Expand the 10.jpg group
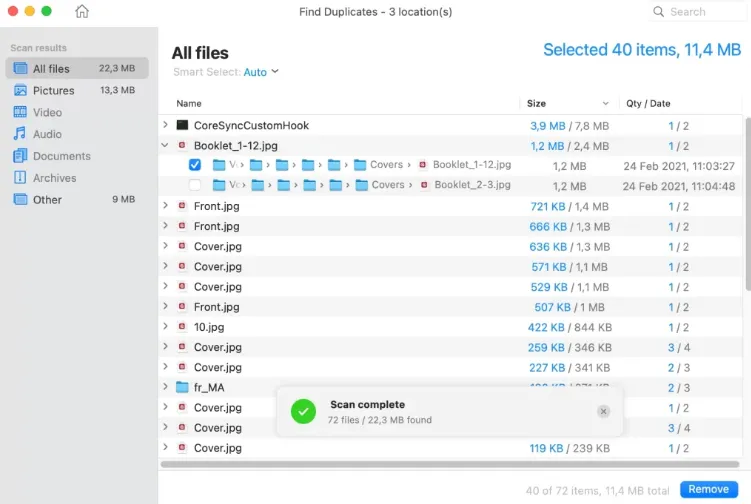751x504 pixels. click(x=165, y=326)
